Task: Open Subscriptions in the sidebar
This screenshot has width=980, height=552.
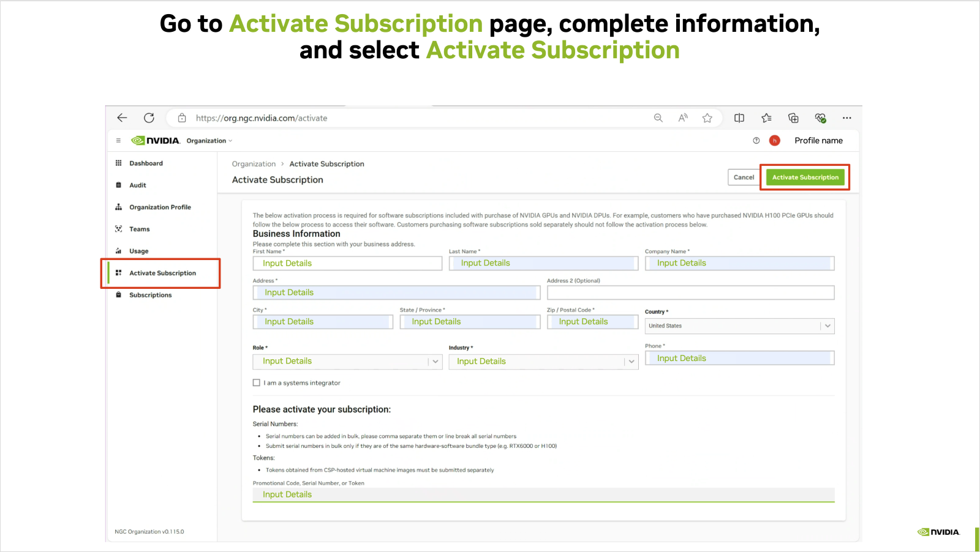Action: pyautogui.click(x=150, y=295)
